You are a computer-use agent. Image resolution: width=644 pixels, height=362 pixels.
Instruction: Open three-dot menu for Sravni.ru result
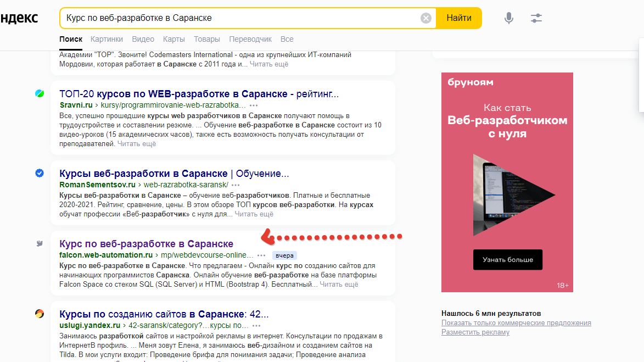click(x=254, y=105)
